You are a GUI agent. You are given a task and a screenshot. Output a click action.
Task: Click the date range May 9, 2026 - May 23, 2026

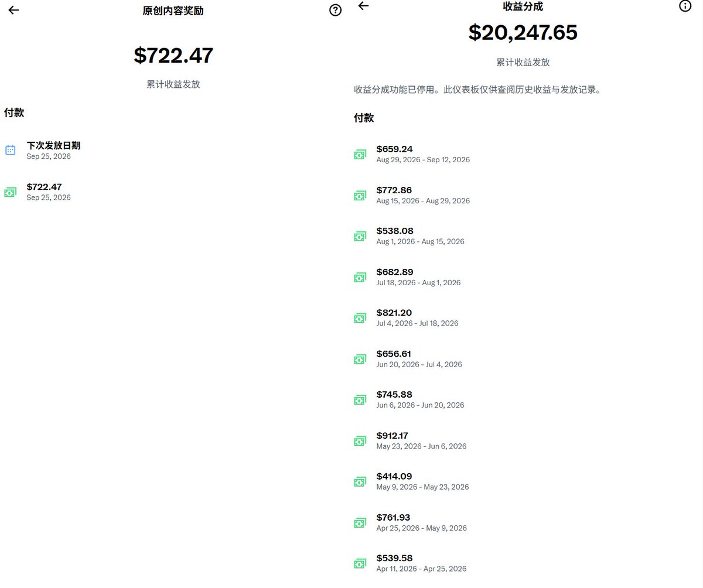[x=423, y=487]
